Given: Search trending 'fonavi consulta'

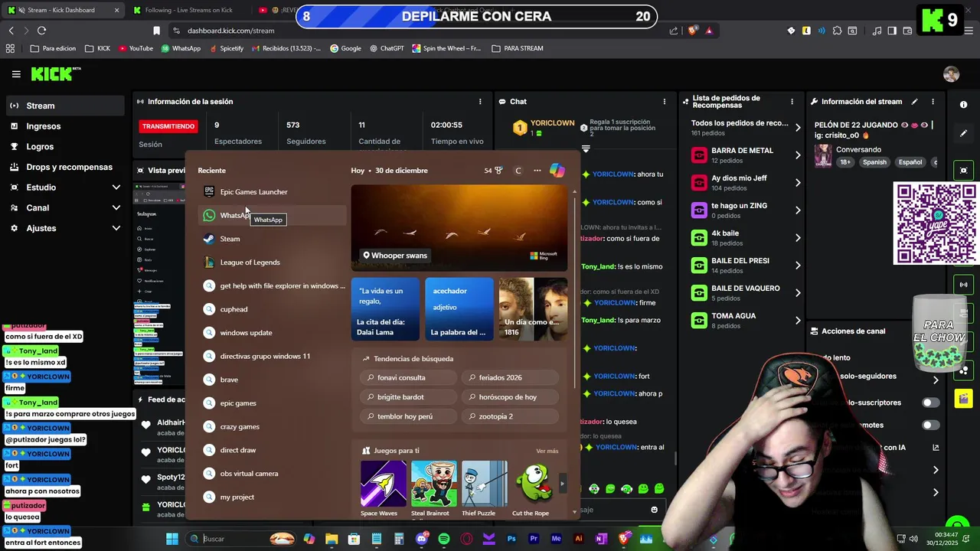Looking at the screenshot, I should pos(407,378).
